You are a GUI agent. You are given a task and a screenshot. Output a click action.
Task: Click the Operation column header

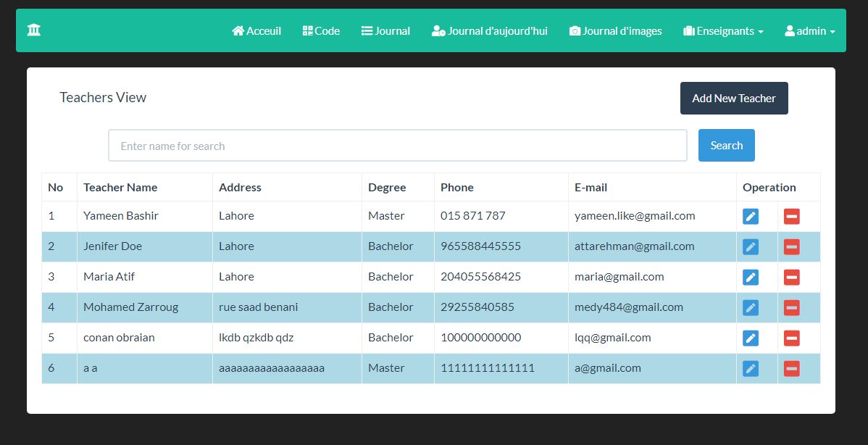point(769,188)
